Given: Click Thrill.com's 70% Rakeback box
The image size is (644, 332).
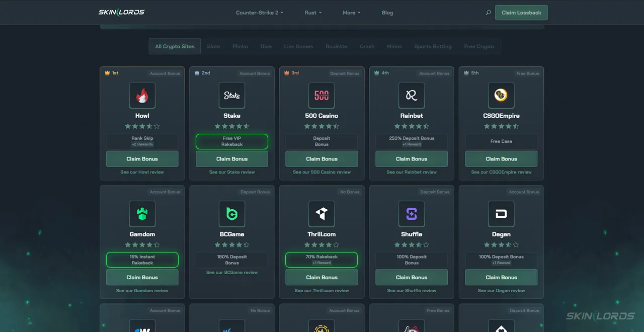Looking at the screenshot, I should [x=321, y=260].
